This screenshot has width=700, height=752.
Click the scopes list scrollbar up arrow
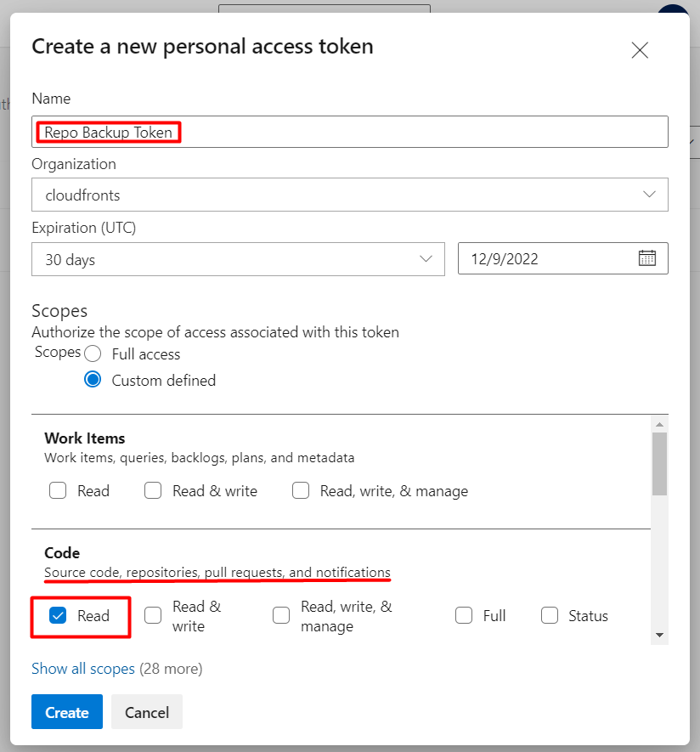point(660,425)
